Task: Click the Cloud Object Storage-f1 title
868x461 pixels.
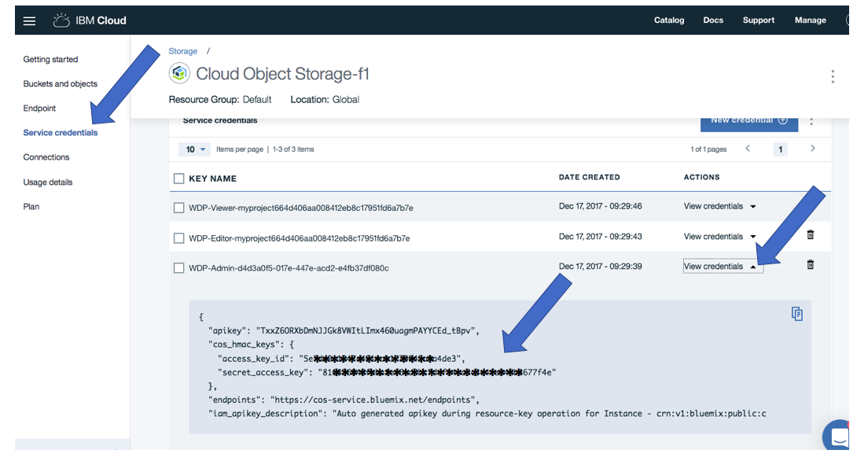Action: (x=282, y=74)
